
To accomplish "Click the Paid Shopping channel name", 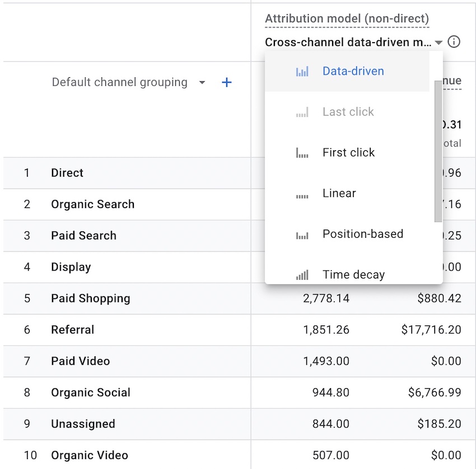I will [x=90, y=298].
